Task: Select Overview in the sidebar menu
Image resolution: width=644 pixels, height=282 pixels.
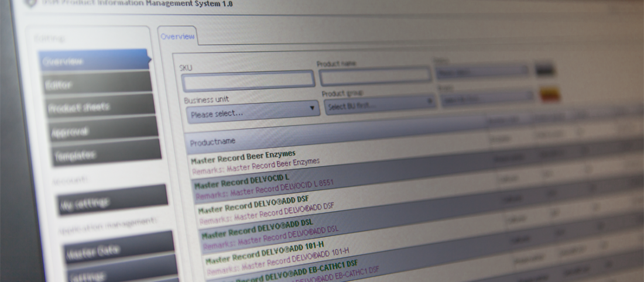Action: 94,60
